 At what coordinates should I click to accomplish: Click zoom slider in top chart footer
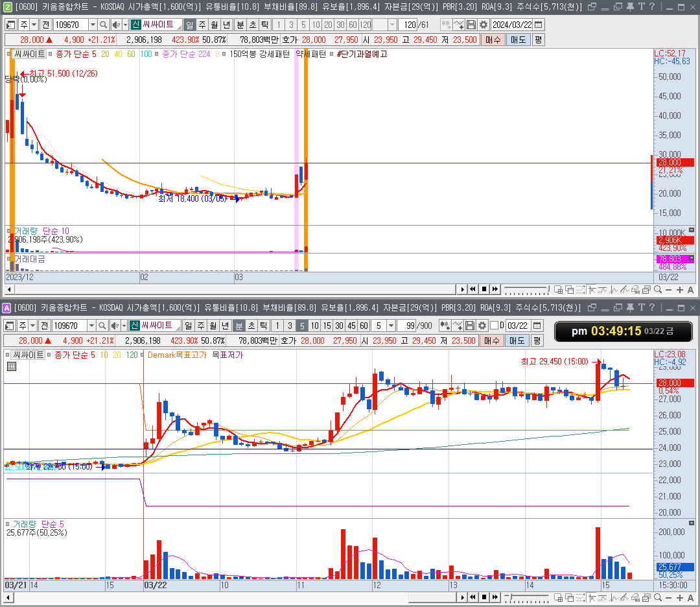(527, 290)
